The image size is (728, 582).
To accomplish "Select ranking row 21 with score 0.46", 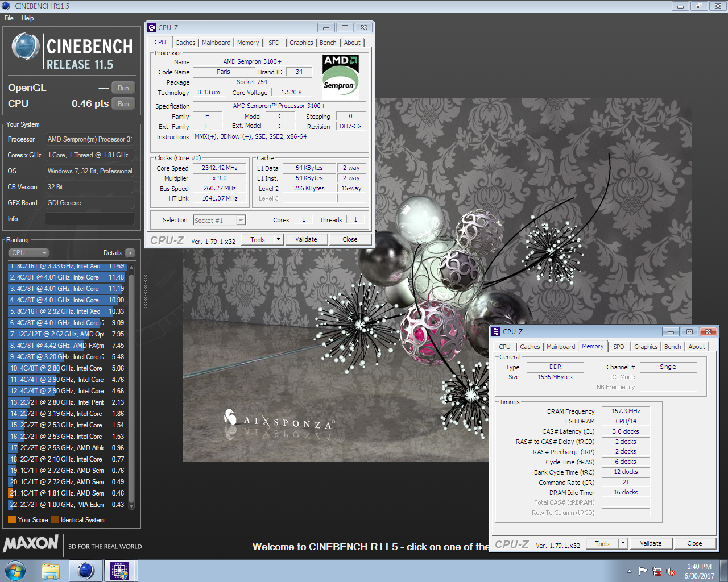I will click(67, 493).
